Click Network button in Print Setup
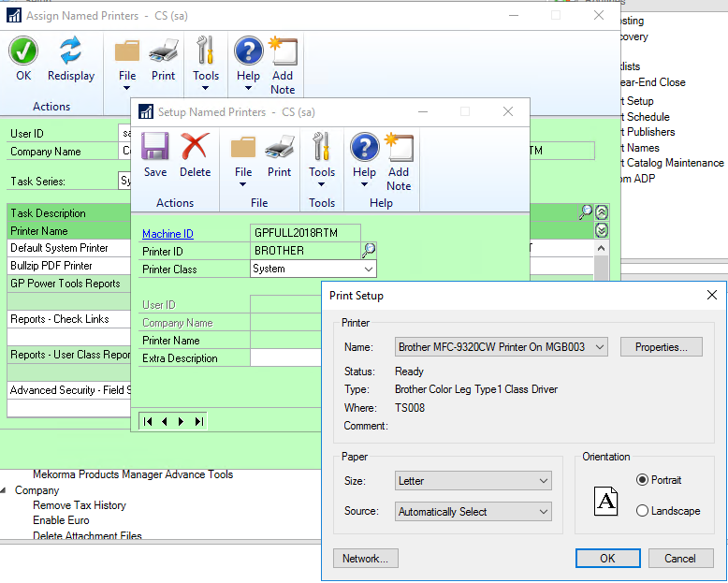 pyautogui.click(x=365, y=559)
